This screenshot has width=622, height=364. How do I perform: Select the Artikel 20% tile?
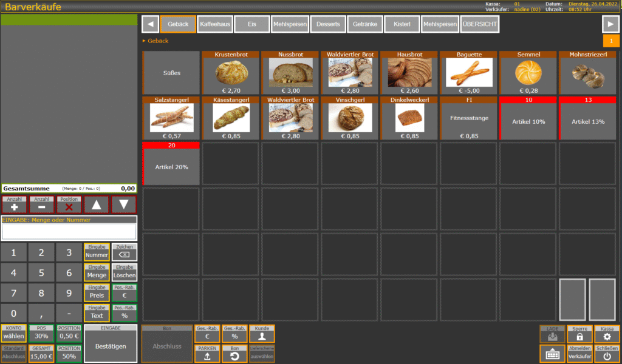pyautogui.click(x=171, y=164)
